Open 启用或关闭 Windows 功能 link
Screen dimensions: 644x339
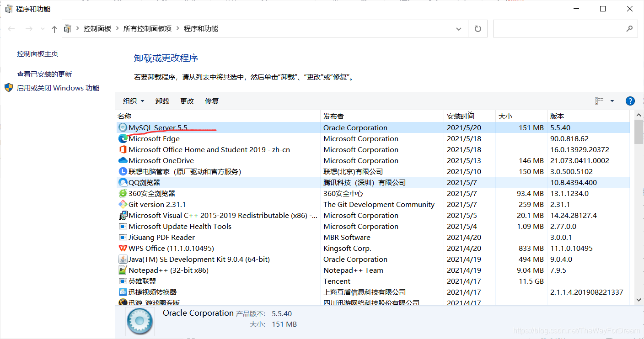[x=58, y=88]
